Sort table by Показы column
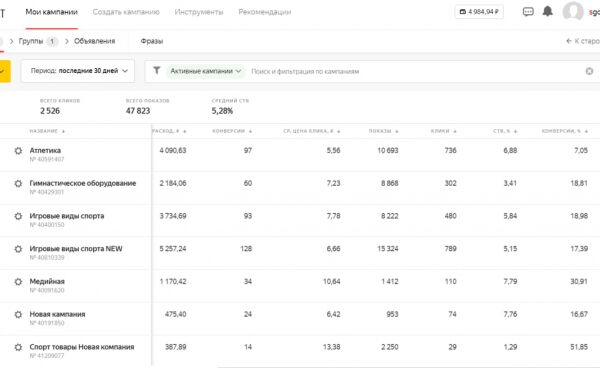 [383, 131]
